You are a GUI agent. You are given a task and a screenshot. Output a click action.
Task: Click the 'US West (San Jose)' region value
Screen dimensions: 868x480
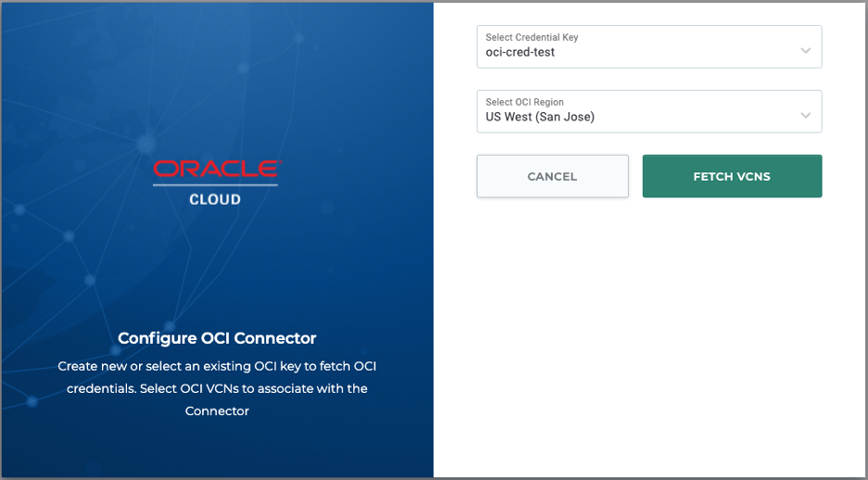540,118
